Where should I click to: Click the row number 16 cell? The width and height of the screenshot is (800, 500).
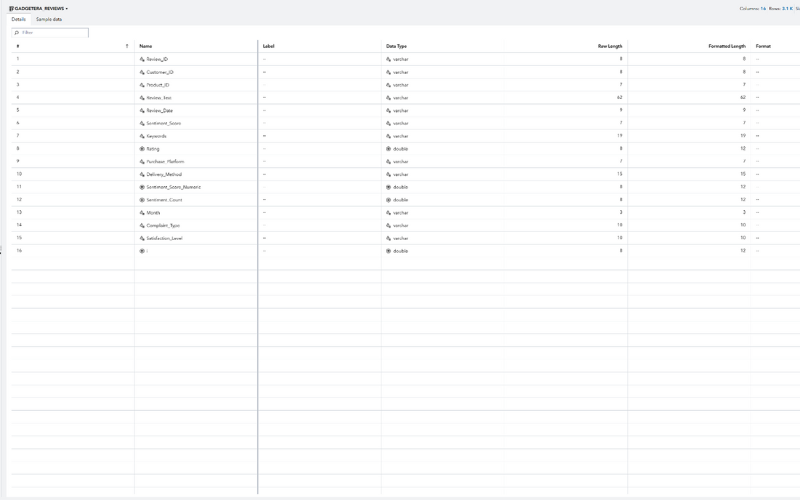point(19,250)
